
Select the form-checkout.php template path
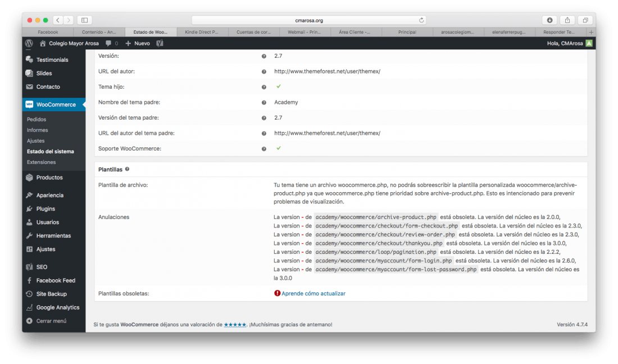pos(387,226)
